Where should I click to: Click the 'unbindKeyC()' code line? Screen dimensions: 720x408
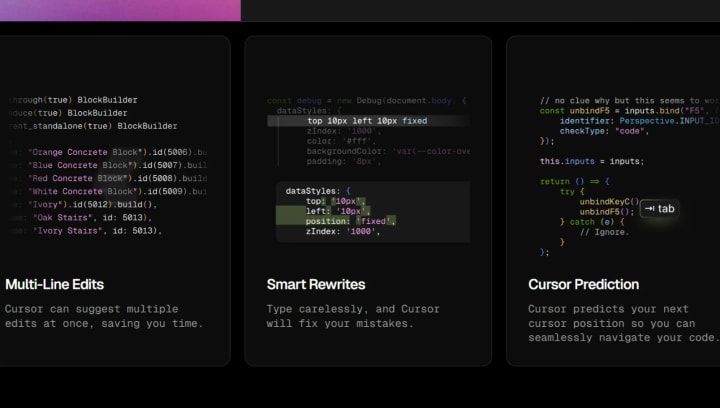coord(609,201)
